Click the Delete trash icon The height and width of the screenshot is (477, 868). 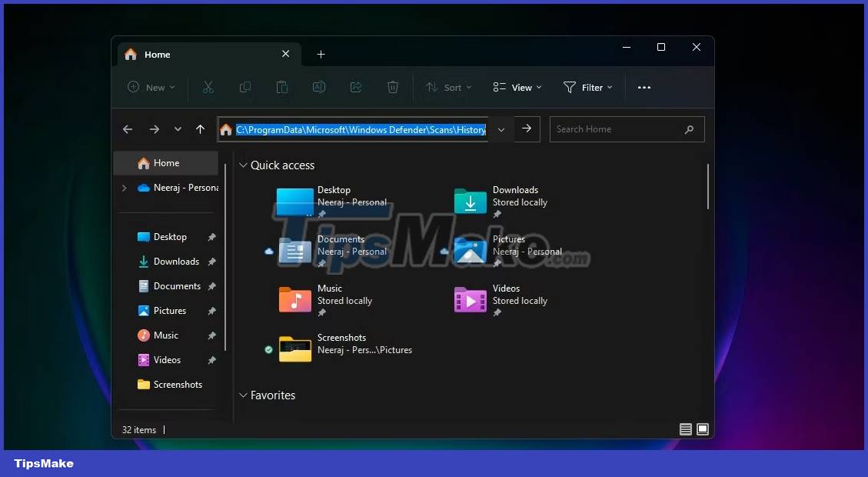coord(393,87)
